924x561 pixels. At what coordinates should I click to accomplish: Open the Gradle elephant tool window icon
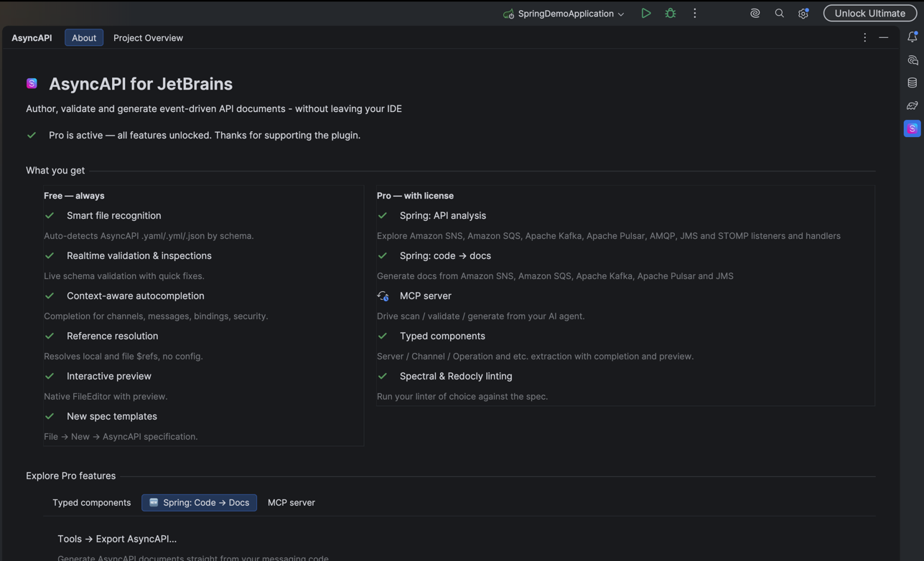click(913, 106)
